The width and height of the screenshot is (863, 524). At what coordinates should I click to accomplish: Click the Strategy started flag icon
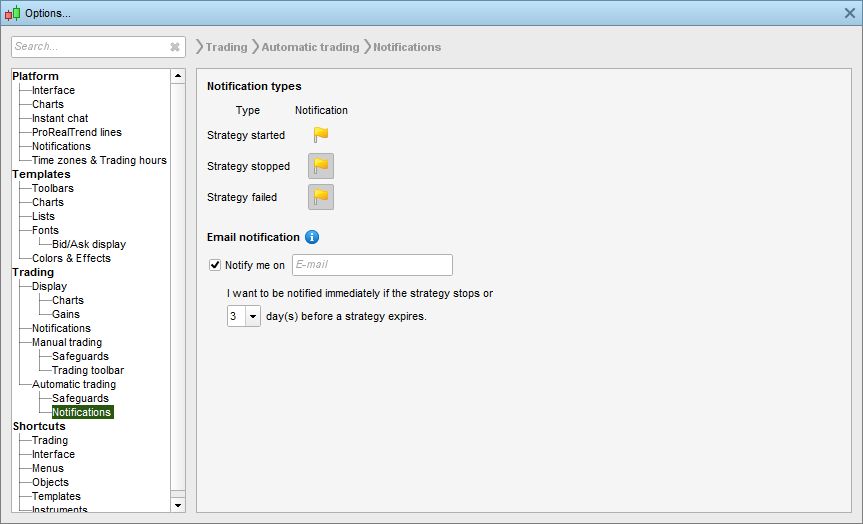point(321,135)
